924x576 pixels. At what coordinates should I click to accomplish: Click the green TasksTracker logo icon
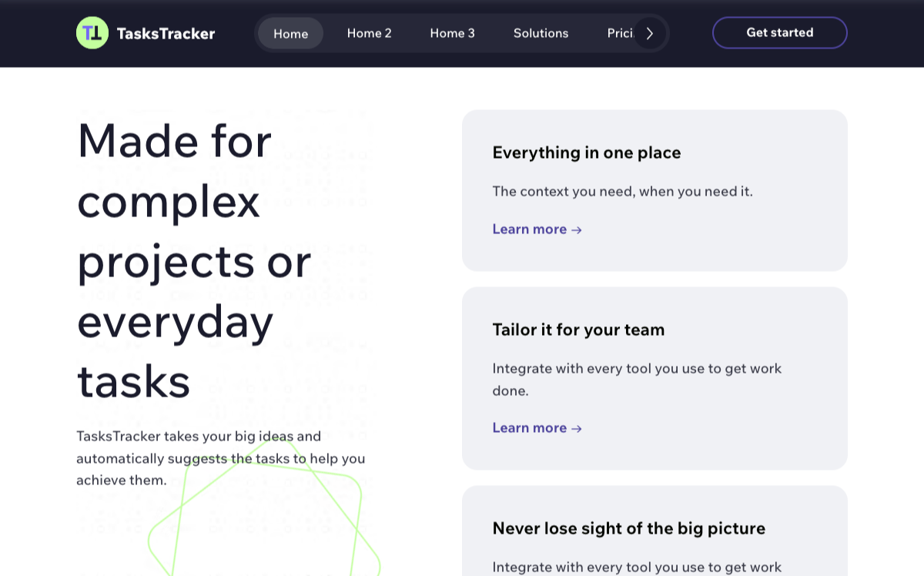pos(92,33)
